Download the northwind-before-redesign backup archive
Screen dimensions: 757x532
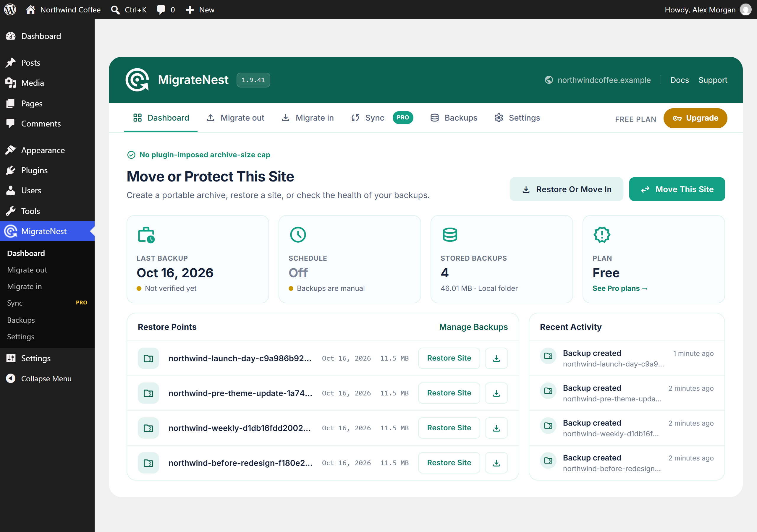496,463
